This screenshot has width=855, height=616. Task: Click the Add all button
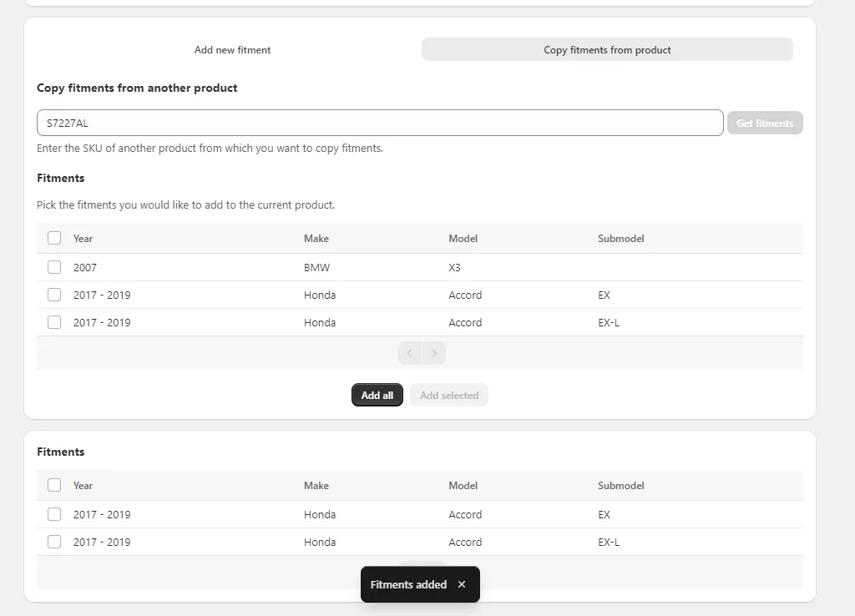click(377, 396)
